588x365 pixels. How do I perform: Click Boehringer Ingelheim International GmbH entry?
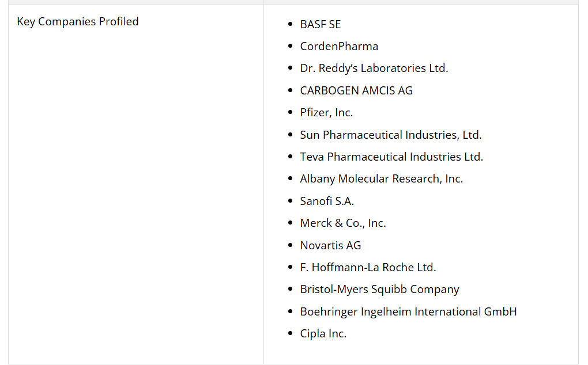point(408,311)
